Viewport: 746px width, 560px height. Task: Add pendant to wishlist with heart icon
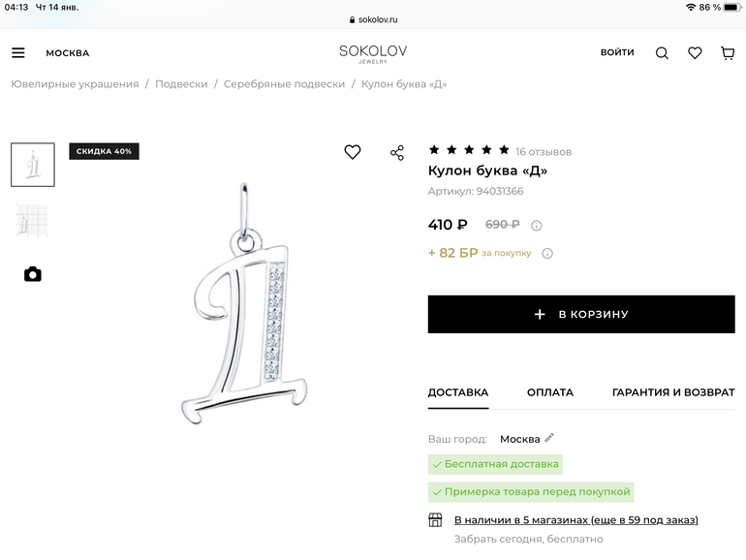(353, 152)
